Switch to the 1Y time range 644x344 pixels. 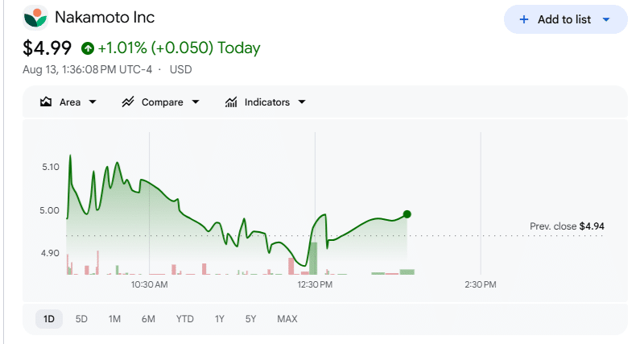pos(220,319)
